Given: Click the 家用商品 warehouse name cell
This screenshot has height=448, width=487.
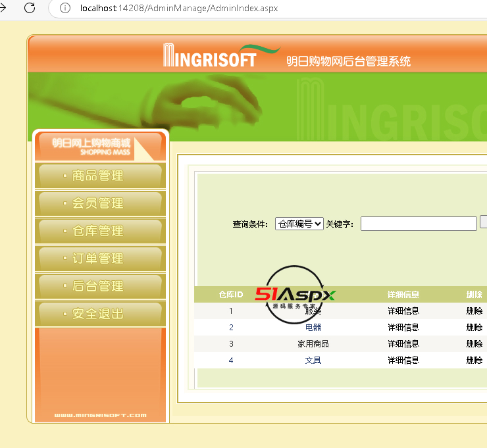Looking at the screenshot, I should tap(313, 343).
